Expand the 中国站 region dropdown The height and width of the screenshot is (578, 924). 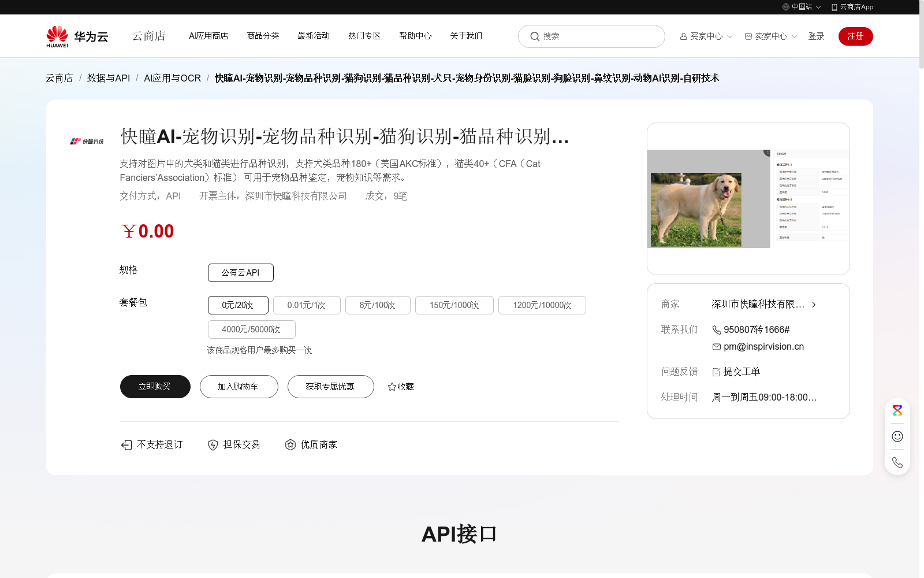[x=818, y=8]
